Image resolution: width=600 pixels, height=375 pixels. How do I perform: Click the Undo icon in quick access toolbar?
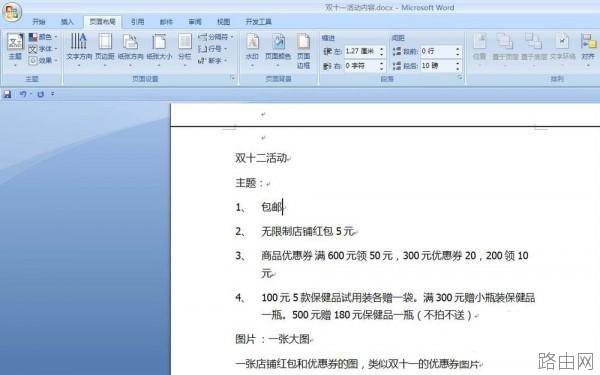click(x=23, y=94)
